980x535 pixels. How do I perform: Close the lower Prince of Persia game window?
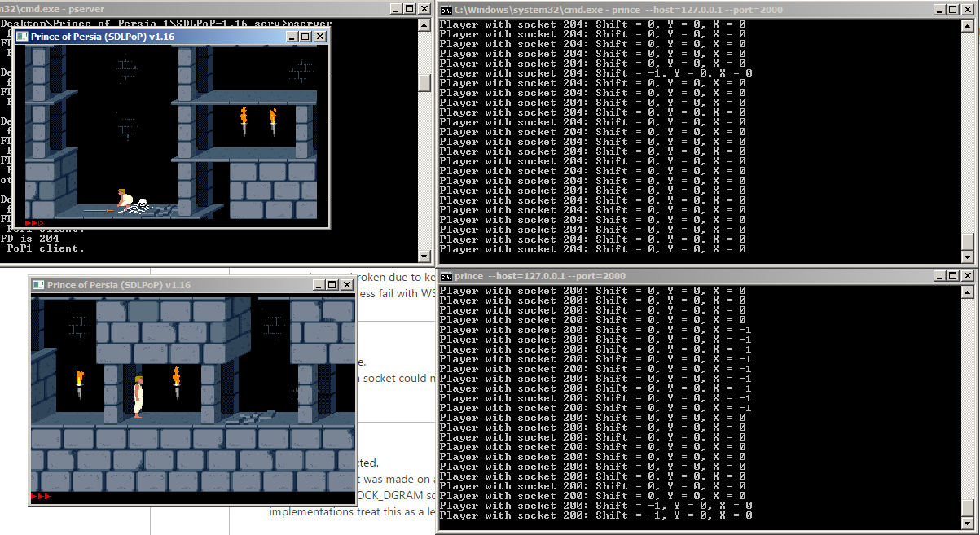point(346,285)
